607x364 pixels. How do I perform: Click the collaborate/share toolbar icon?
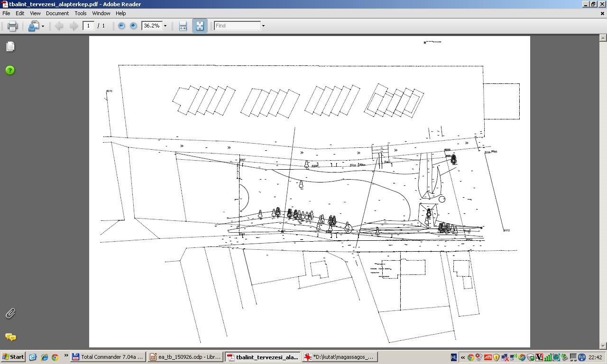33,26
